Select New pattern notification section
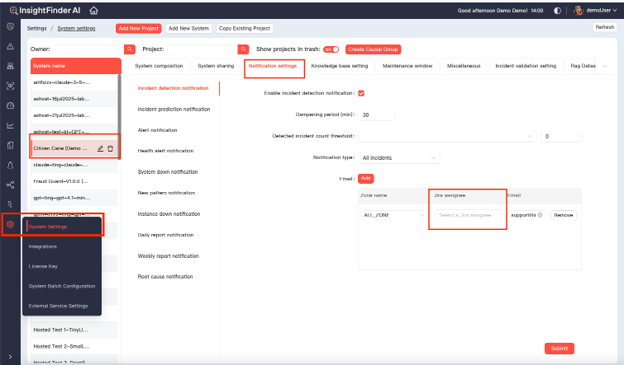Screen dimensions: 624x365 pyautogui.click(x=166, y=193)
